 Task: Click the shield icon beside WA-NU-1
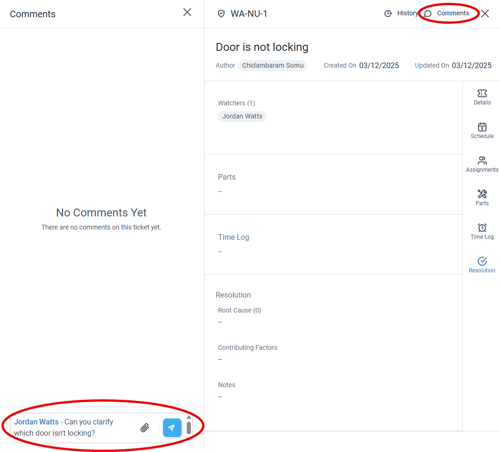point(221,14)
